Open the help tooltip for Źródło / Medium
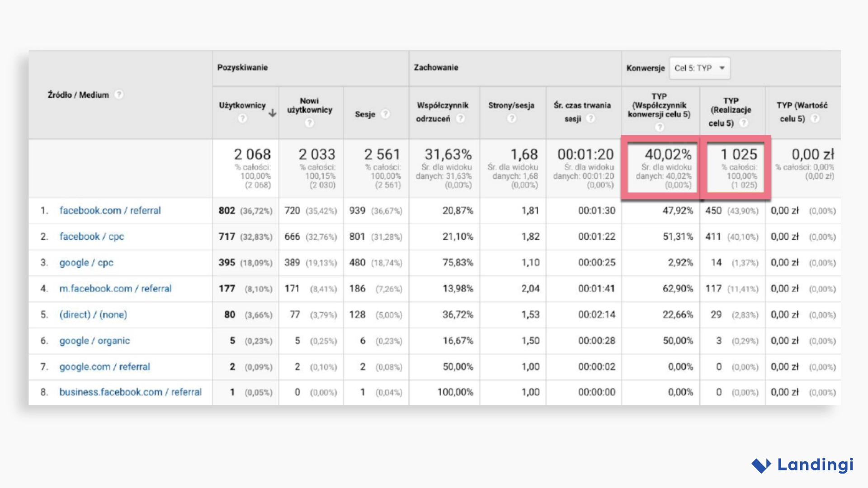The width and height of the screenshot is (868, 488). click(x=118, y=95)
